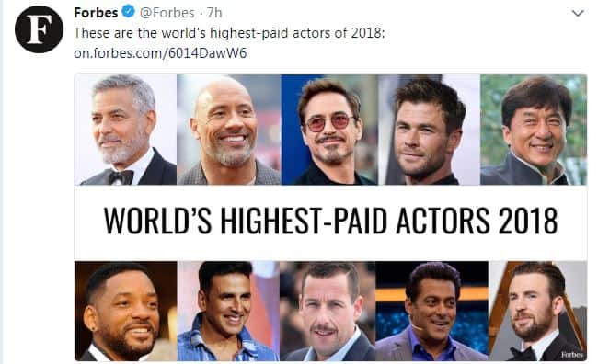Click the tweet text about highest-paid actors
598x364 pixels.
(x=229, y=33)
